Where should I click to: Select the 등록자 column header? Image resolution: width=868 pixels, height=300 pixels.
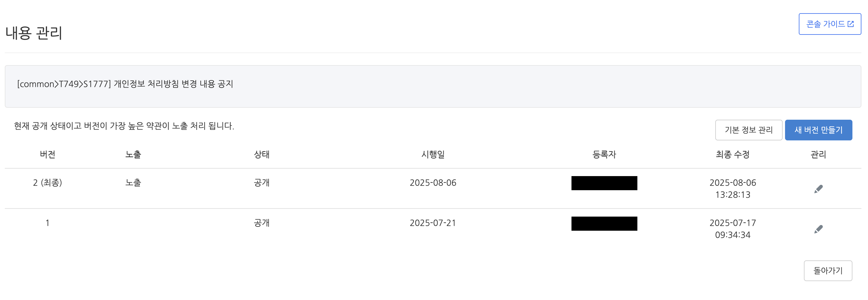pyautogui.click(x=604, y=154)
